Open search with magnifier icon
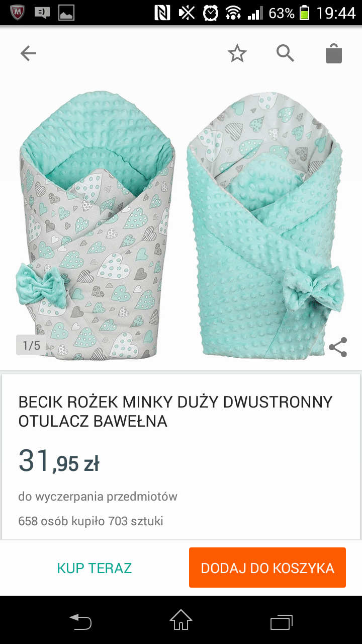Image resolution: width=362 pixels, height=644 pixels. [286, 53]
